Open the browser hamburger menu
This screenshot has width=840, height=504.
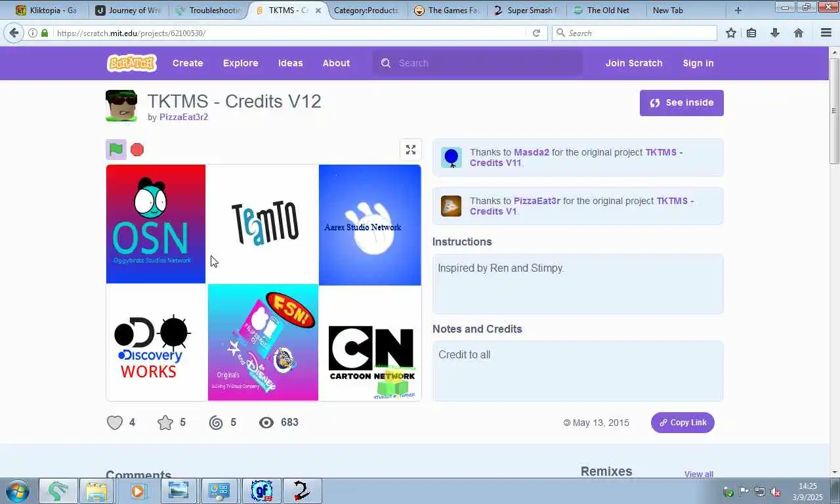click(x=826, y=33)
